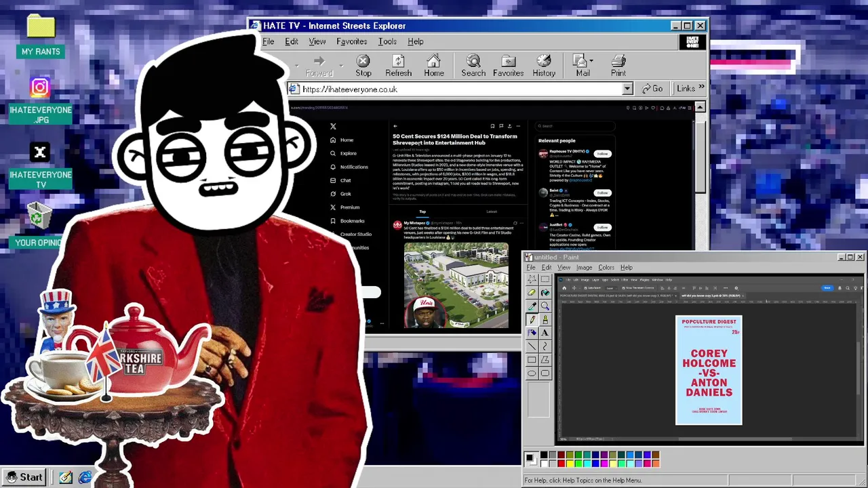The width and height of the screenshot is (868, 488).
Task: Open the address bar dropdown arrow
Action: pos(627,89)
